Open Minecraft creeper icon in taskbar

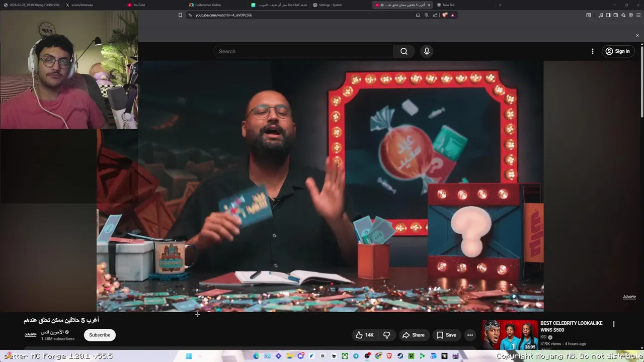pos(411,356)
